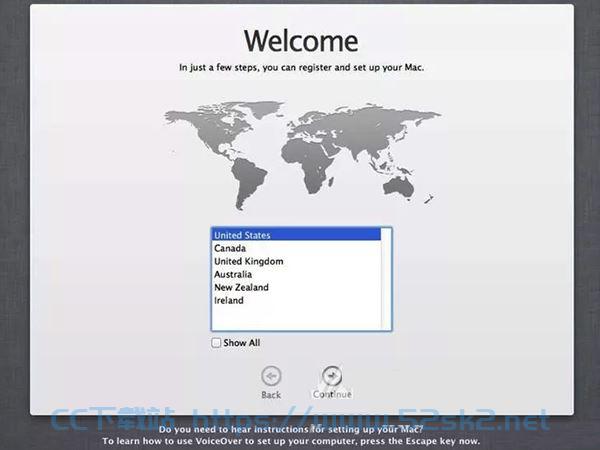Select Canada in the country list
The height and width of the screenshot is (450, 600).
[297, 248]
